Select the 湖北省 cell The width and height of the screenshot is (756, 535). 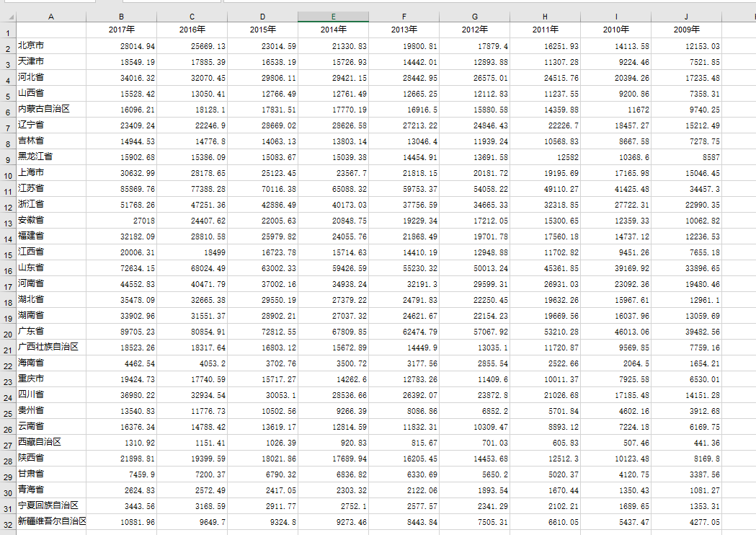coord(51,299)
